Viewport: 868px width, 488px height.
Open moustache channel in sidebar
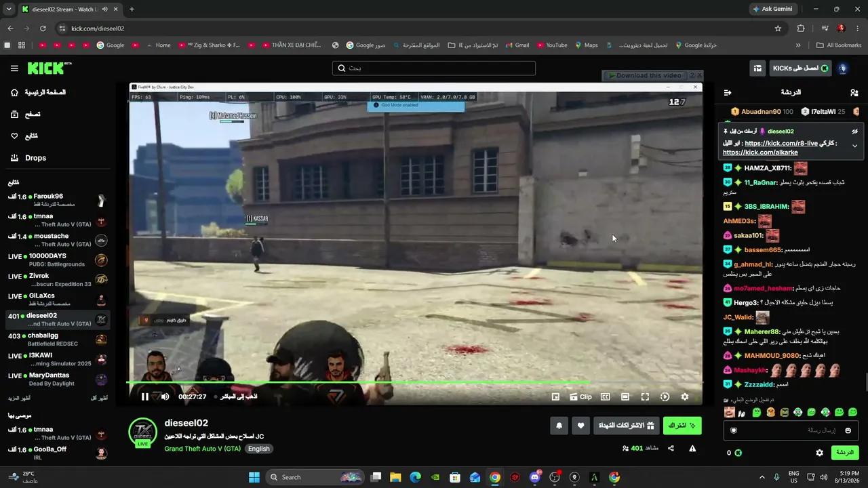coord(58,240)
